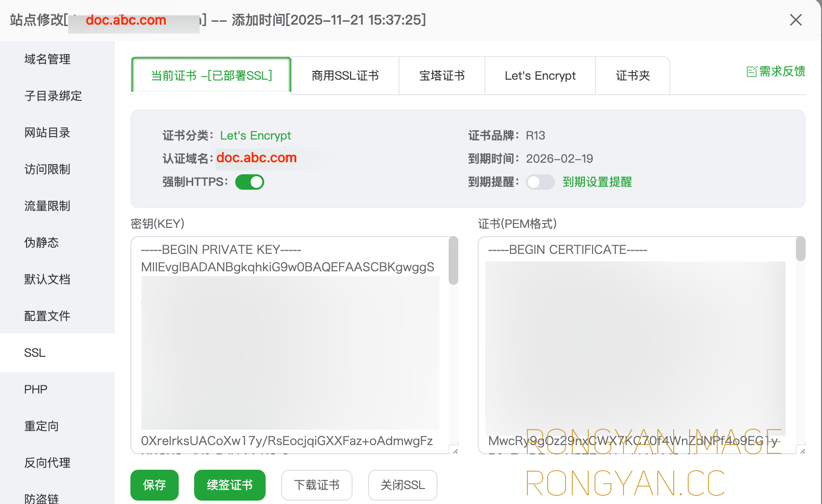Click the BEGIN PRIVATE KEY line
Image resolution: width=822 pixels, height=504 pixels.
click(x=221, y=250)
